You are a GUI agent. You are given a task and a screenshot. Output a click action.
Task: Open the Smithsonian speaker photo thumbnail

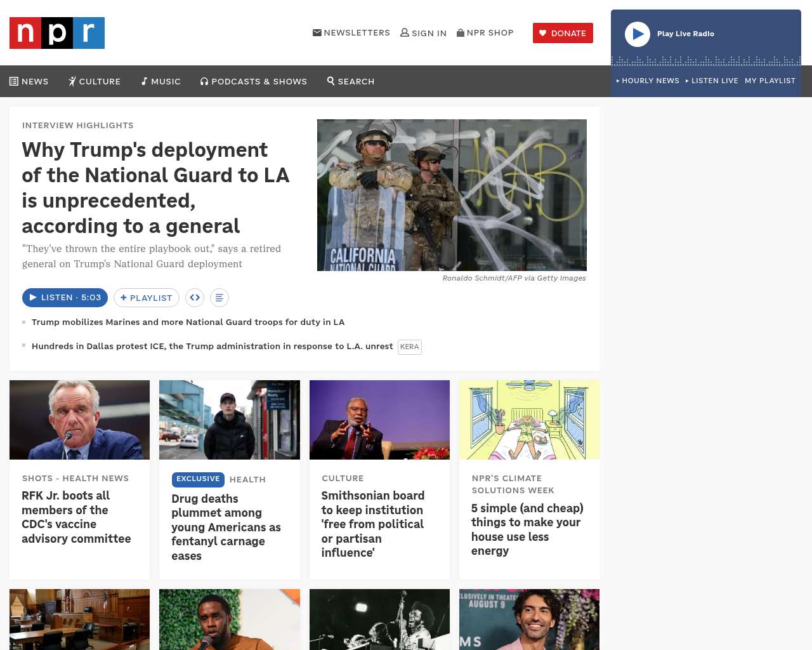(379, 420)
